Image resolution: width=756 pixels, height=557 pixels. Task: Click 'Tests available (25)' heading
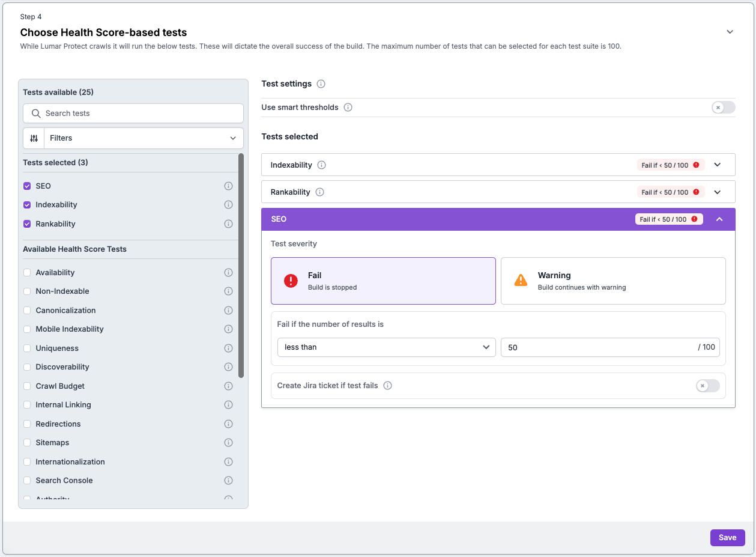(x=58, y=93)
